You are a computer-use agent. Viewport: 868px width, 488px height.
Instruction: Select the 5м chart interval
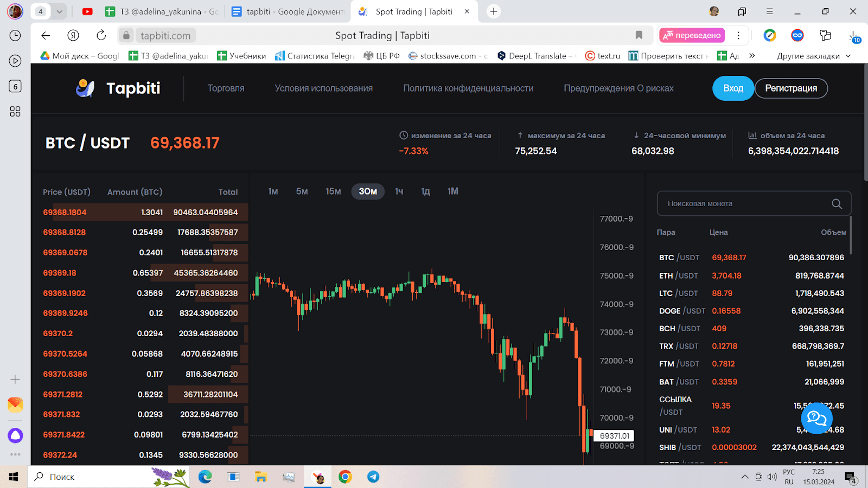pos(302,191)
